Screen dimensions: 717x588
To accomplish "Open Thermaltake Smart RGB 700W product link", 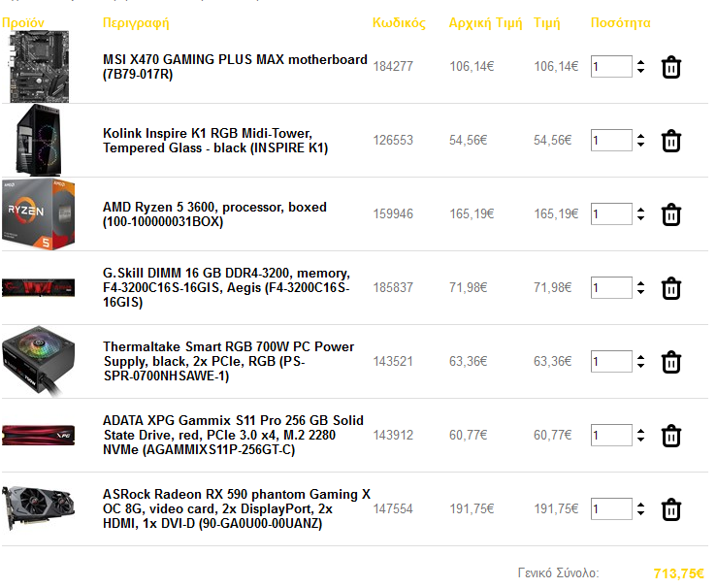I will coord(229,361).
